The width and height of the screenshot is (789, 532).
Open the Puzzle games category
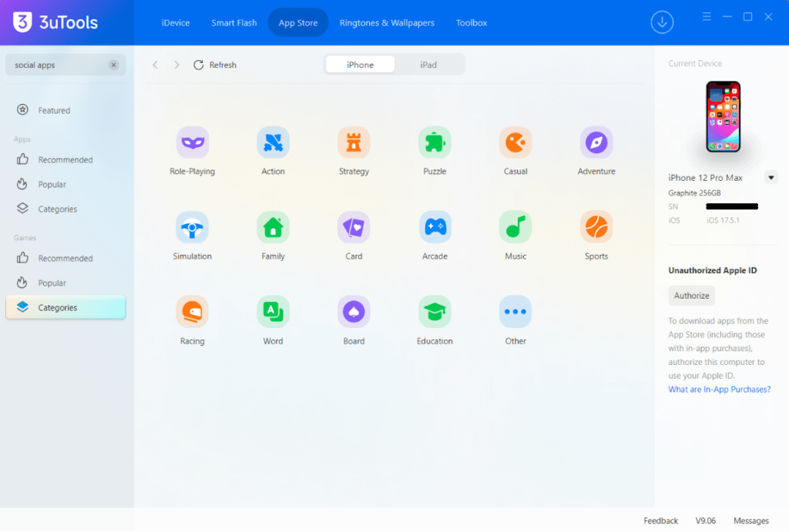435,142
